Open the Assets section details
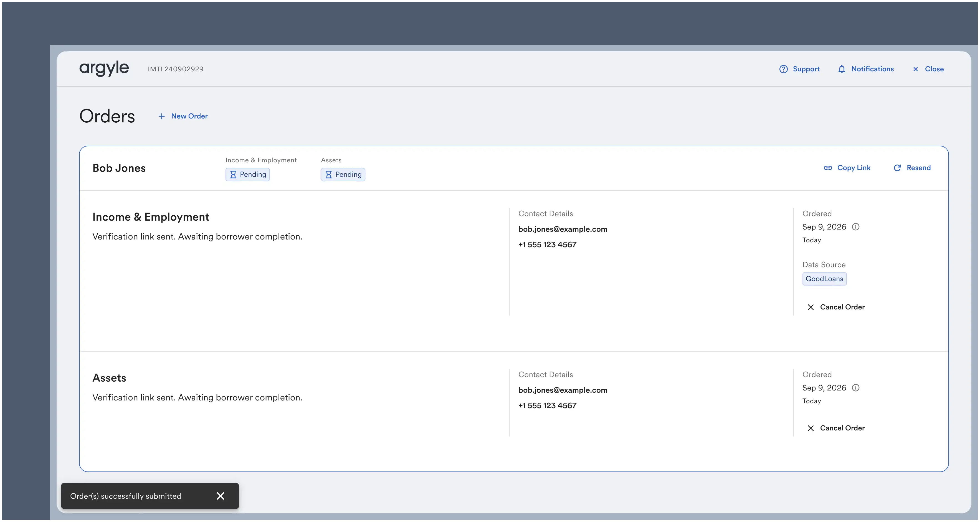The width and height of the screenshot is (980, 522). [109, 377]
